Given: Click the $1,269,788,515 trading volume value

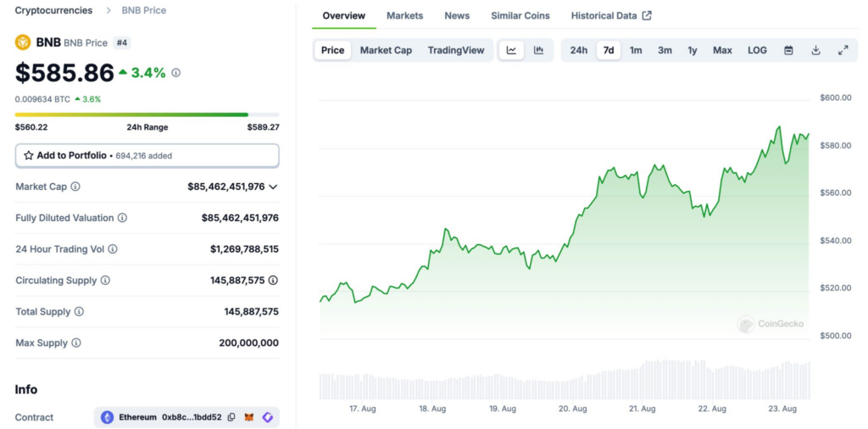Looking at the screenshot, I should coord(244,249).
